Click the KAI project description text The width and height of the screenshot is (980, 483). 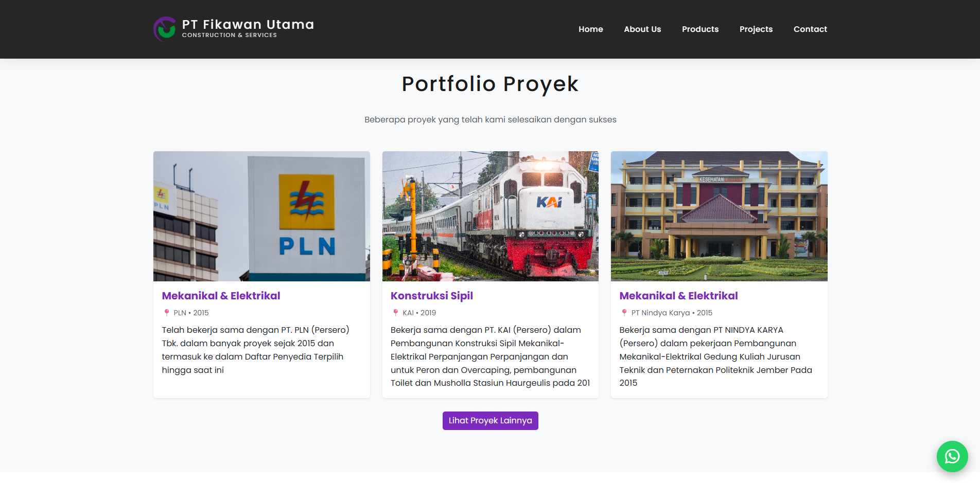[490, 356]
